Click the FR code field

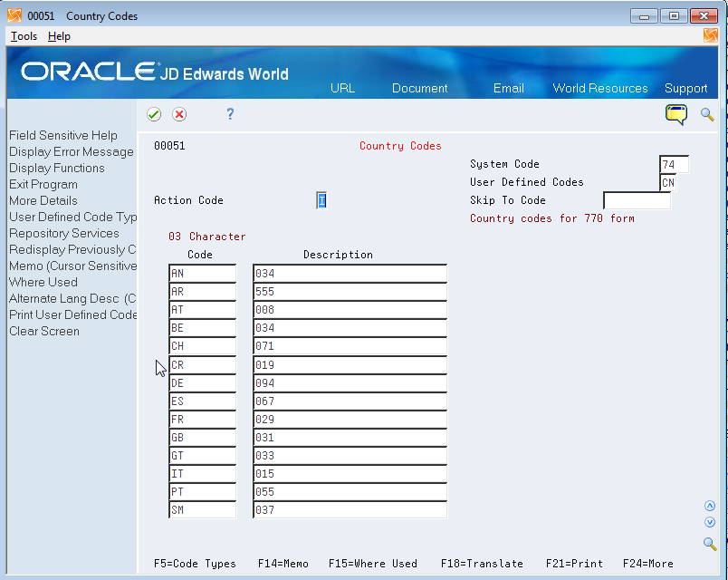pos(203,420)
